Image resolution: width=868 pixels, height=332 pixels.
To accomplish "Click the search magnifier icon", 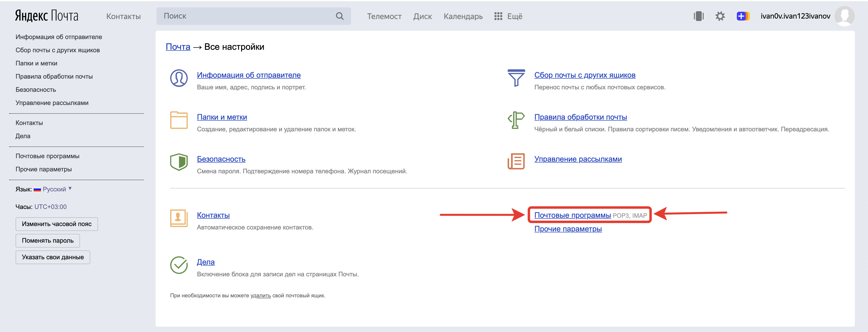I will pyautogui.click(x=340, y=16).
